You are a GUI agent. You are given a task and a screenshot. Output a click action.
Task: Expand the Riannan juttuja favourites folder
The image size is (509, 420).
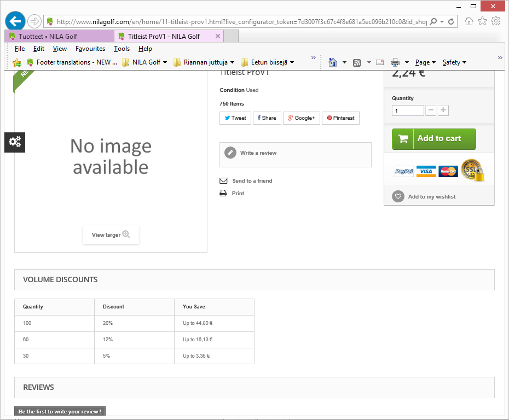pyautogui.click(x=204, y=62)
